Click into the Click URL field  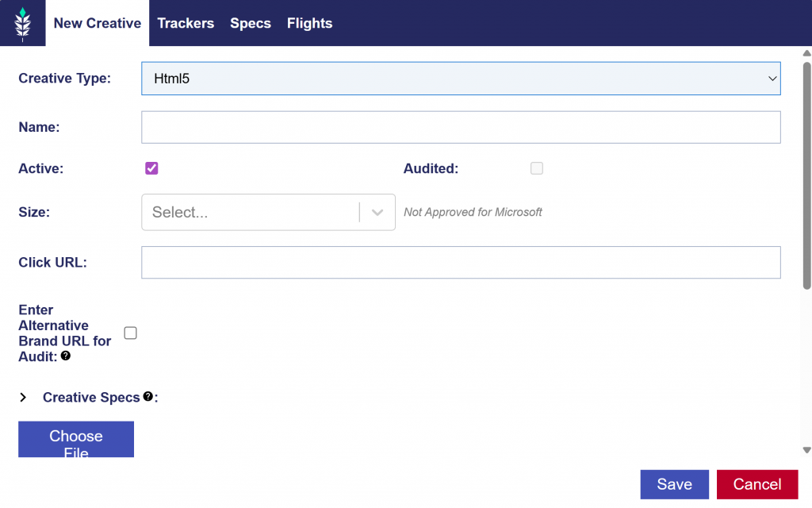pyautogui.click(x=461, y=263)
